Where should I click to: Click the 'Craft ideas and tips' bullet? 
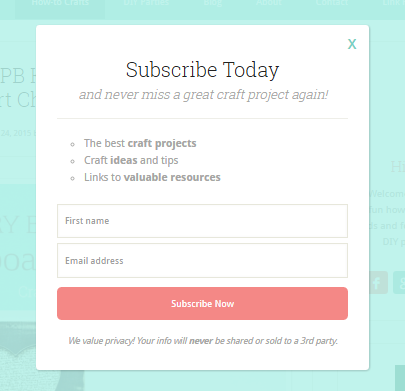click(131, 160)
